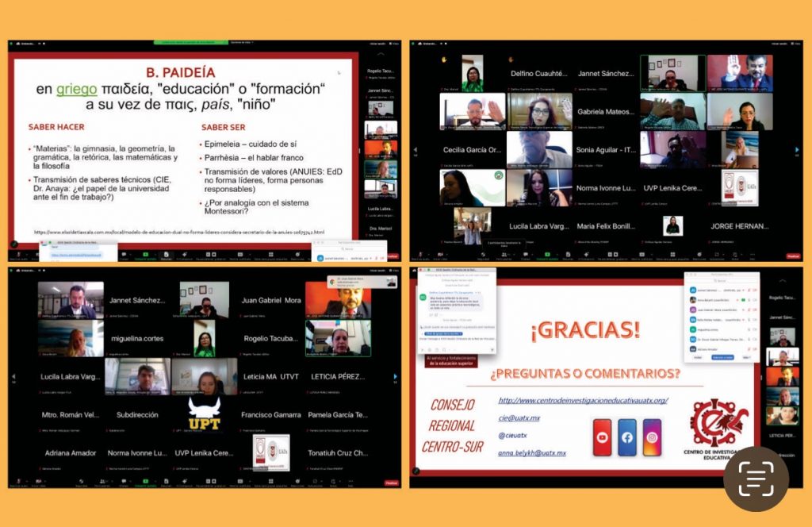Select the Tonatiuh Cruz participant tile
The width and height of the screenshot is (812, 527).
pos(338,453)
